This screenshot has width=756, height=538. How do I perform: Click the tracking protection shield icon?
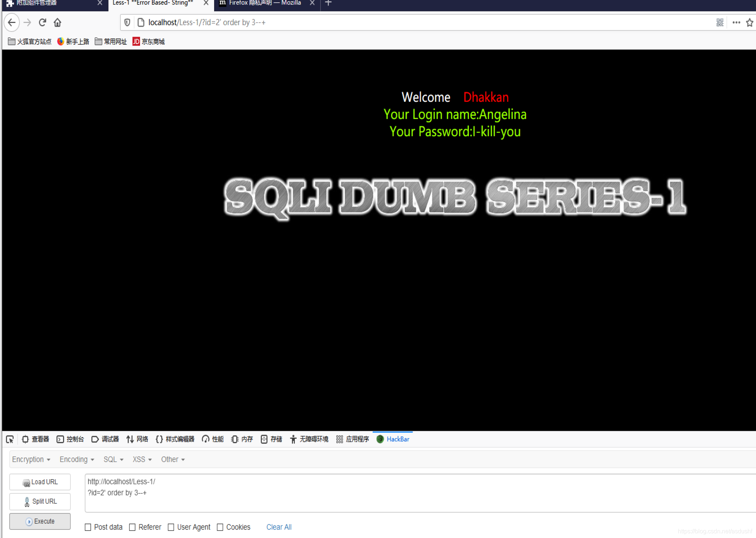(127, 23)
